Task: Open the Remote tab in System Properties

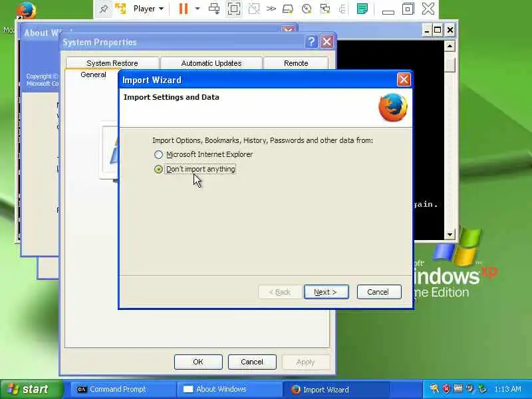Action: 296,63
